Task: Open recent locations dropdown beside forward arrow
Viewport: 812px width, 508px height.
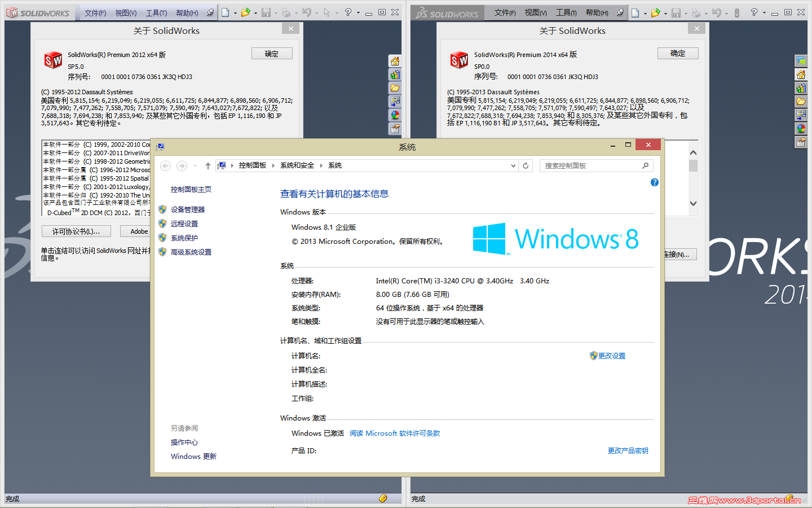Action: tap(195, 166)
